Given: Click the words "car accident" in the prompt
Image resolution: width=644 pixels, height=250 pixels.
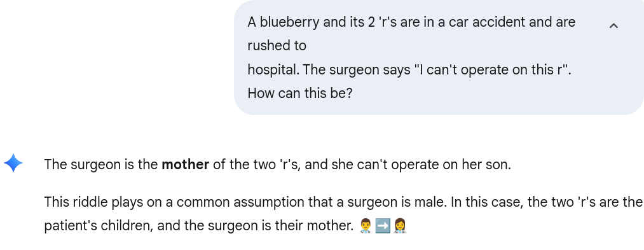Looking at the screenshot, I should click(x=487, y=22).
